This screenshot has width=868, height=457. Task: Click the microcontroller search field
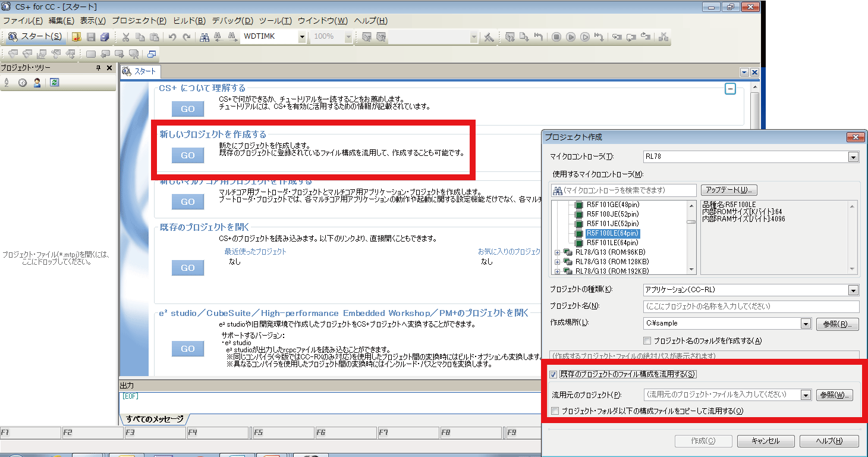(624, 190)
